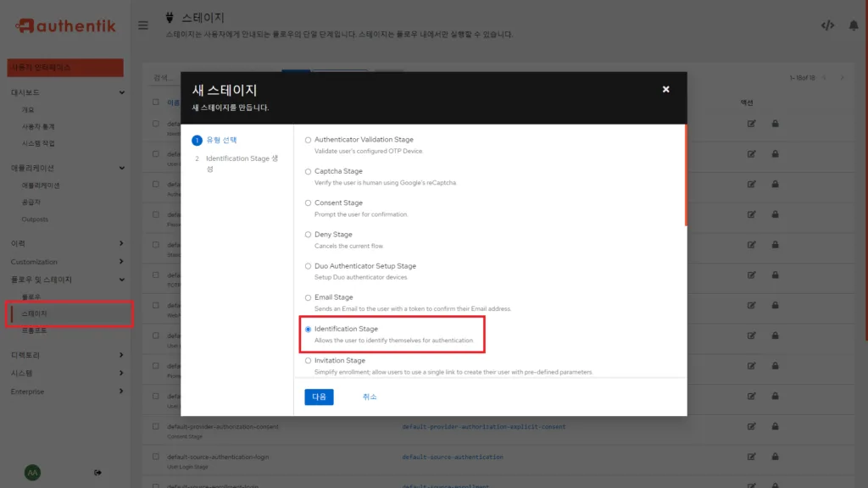Select the Deny Stage radio button

point(308,235)
